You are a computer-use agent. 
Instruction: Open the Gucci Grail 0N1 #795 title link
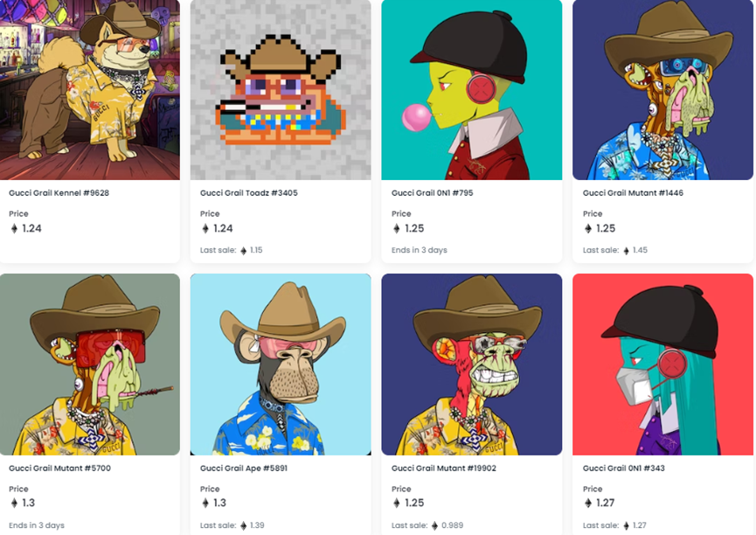coord(432,193)
